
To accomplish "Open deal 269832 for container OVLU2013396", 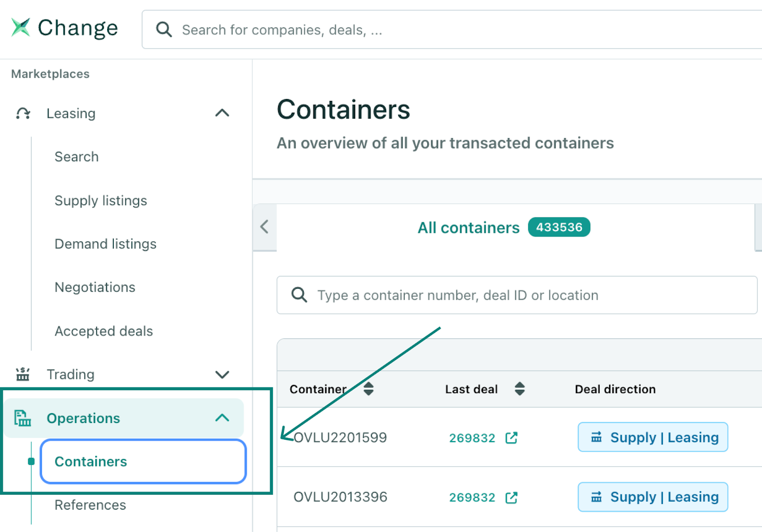I will pyautogui.click(x=472, y=497).
